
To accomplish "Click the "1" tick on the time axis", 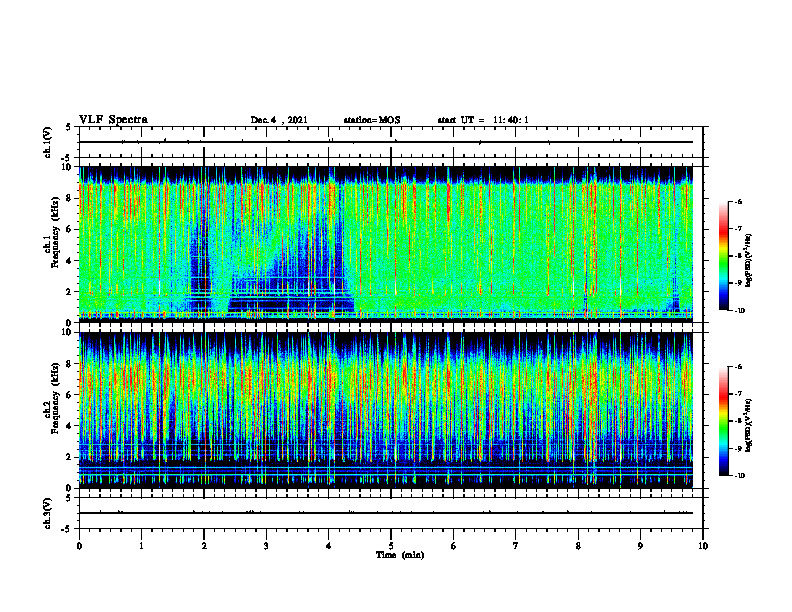I will click(141, 546).
